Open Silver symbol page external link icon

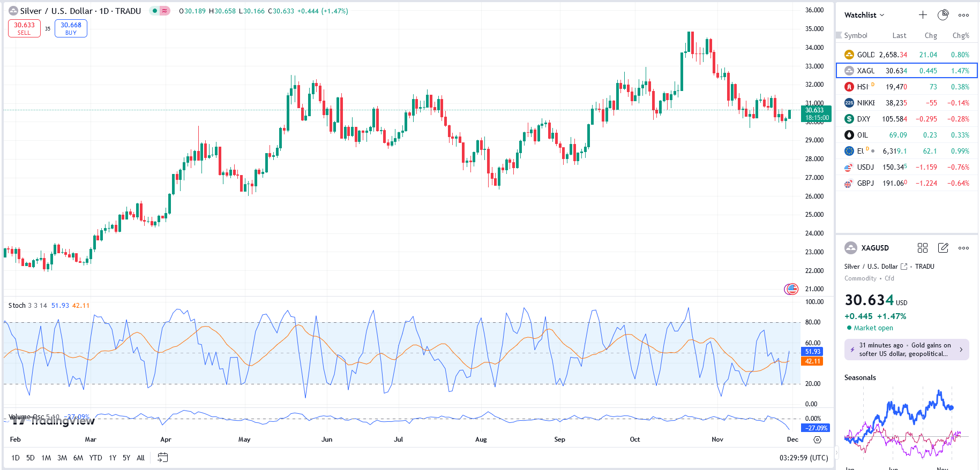click(904, 267)
